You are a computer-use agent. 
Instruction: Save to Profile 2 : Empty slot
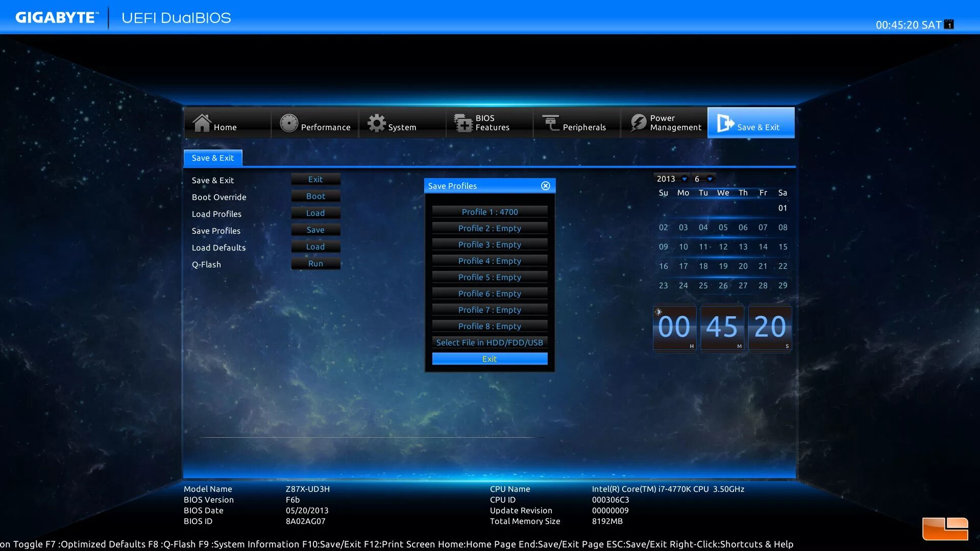click(489, 228)
